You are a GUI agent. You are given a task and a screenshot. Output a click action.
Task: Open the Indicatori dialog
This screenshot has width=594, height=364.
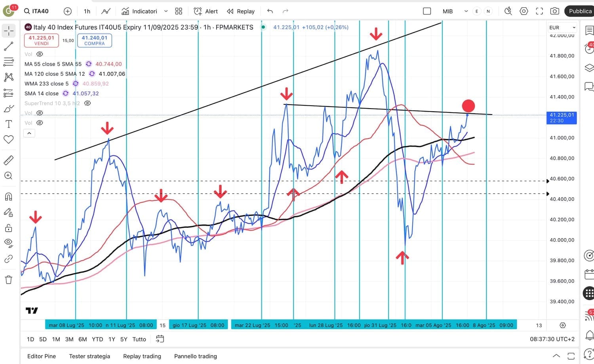tap(139, 11)
